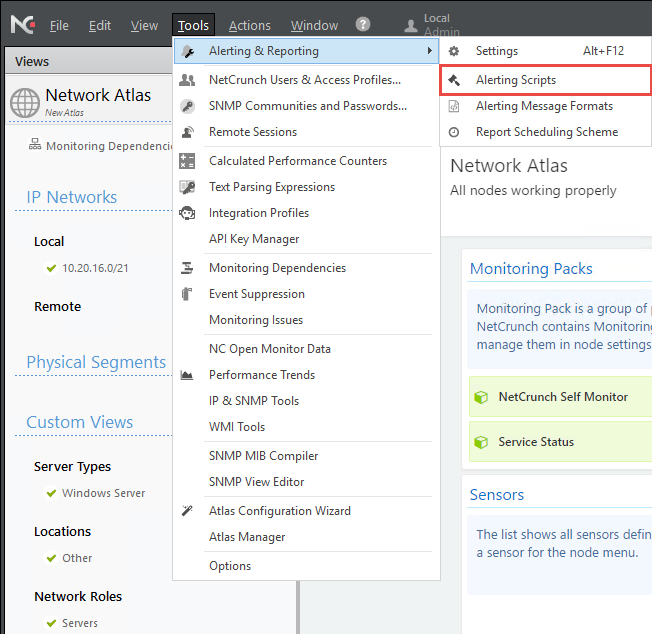Click the Event Suppression extinguisher icon

187,294
